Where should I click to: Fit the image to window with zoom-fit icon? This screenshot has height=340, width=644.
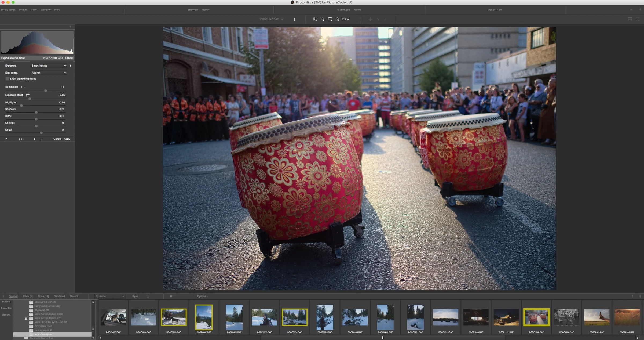pos(330,19)
